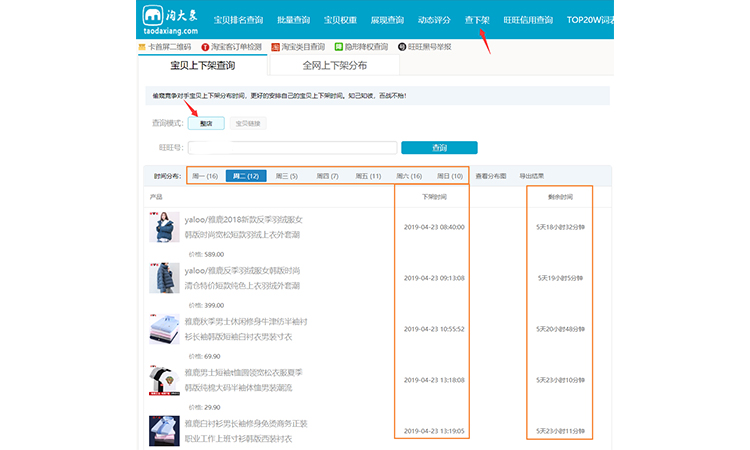The height and width of the screenshot is (450, 750).
Task: Click the down jacket thumbnail priced 399.00
Action: pos(164,278)
